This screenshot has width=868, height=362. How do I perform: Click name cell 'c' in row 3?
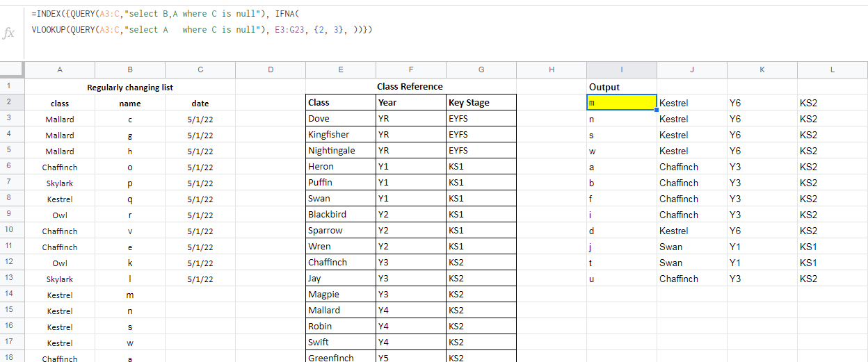(130, 119)
